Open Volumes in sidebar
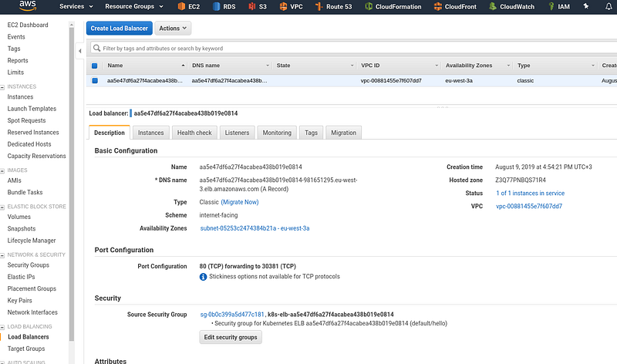 19,217
